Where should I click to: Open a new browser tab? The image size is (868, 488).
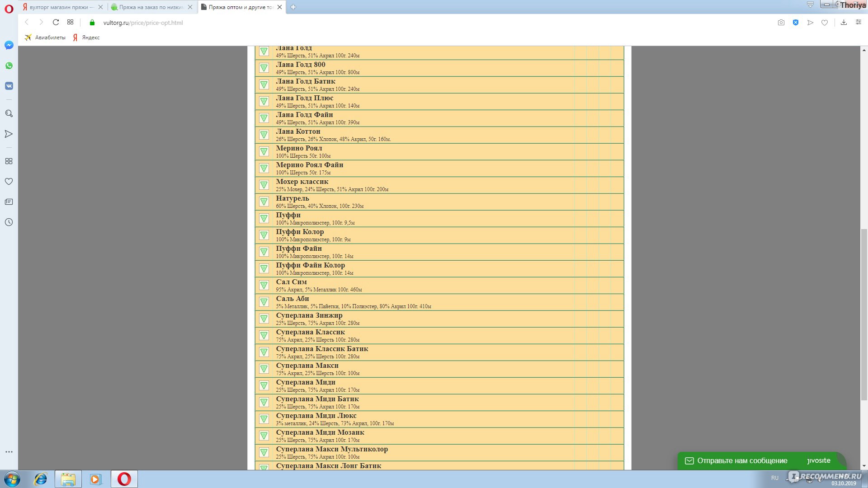(293, 7)
